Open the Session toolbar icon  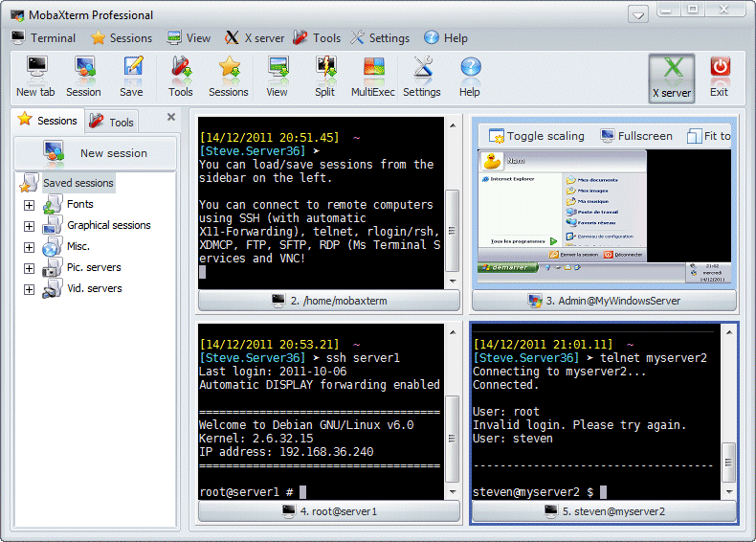83,77
